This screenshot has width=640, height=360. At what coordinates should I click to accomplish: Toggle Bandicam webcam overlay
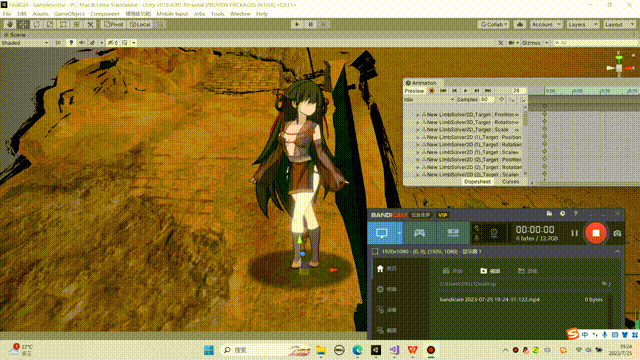coord(493,233)
